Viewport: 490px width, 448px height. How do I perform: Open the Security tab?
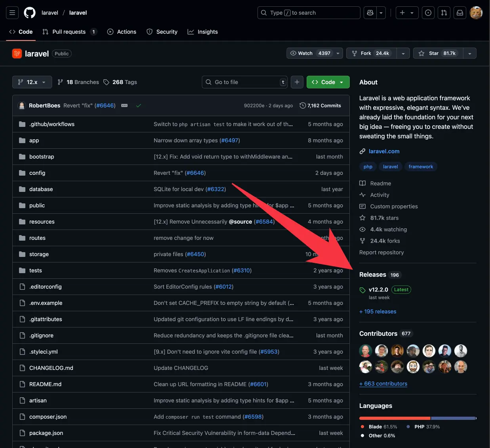pyautogui.click(x=162, y=32)
